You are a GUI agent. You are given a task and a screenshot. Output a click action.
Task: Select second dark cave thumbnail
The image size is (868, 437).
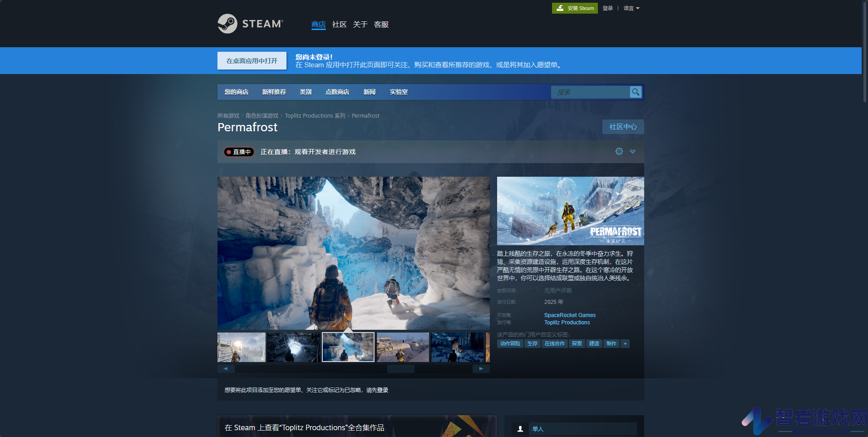click(294, 347)
